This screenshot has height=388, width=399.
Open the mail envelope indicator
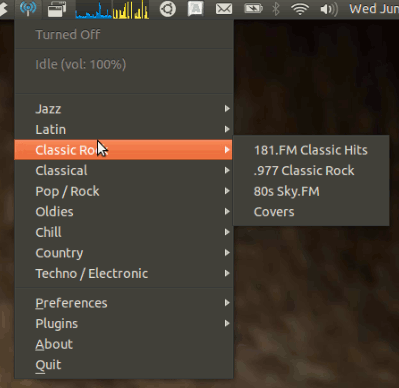pos(224,9)
